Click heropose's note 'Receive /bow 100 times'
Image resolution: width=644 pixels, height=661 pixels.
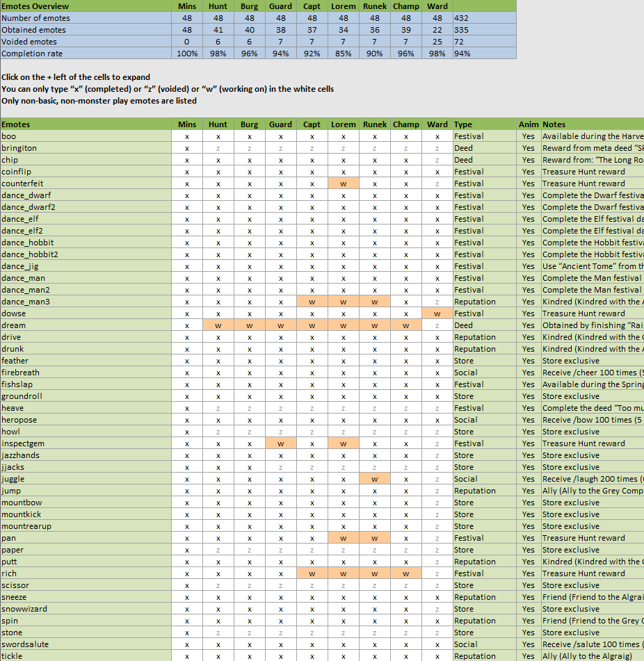click(593, 419)
